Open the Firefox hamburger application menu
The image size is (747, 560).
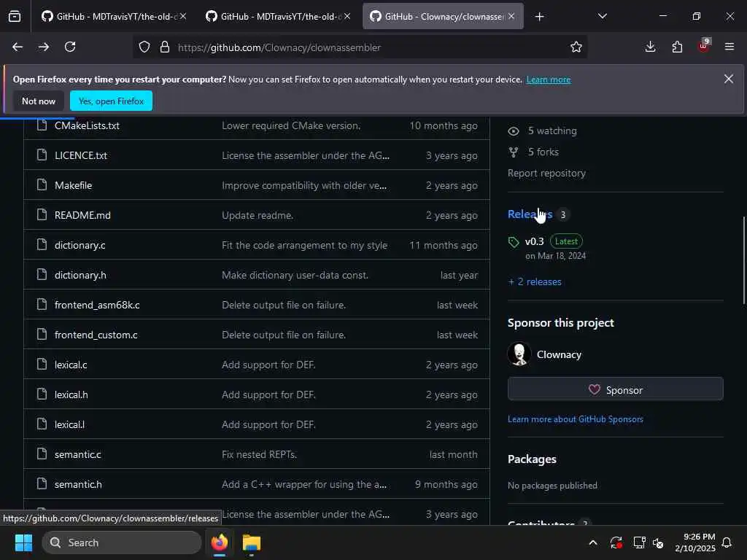[x=729, y=47]
